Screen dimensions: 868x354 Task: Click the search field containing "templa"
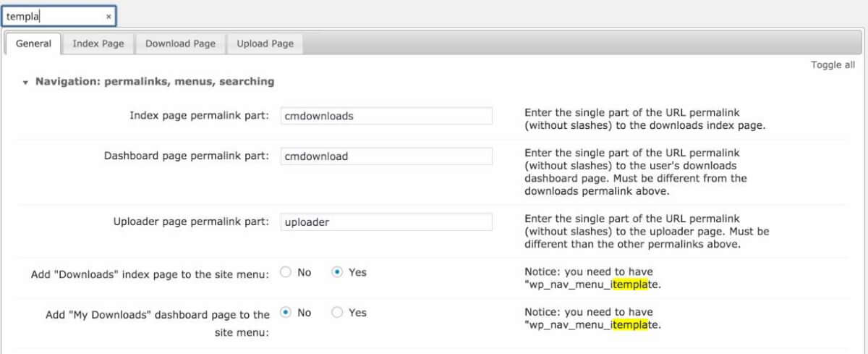[51, 17]
